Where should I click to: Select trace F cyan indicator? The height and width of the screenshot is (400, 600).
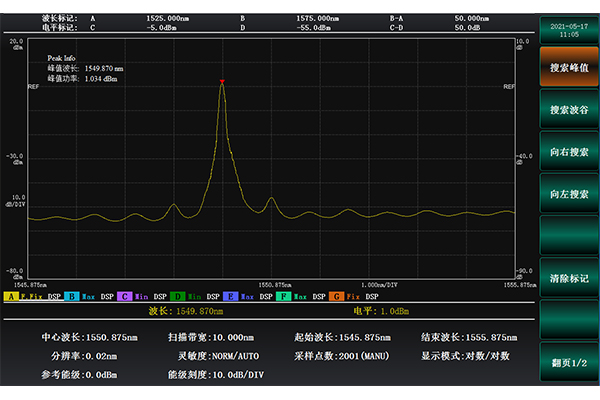(x=283, y=297)
